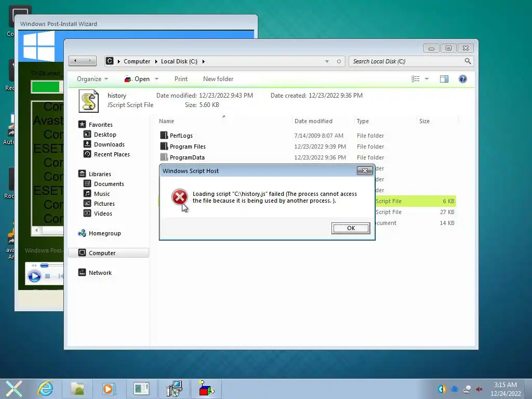Expand the arrow after Local Disk (C:)
532x399 pixels.
pyautogui.click(x=204, y=61)
